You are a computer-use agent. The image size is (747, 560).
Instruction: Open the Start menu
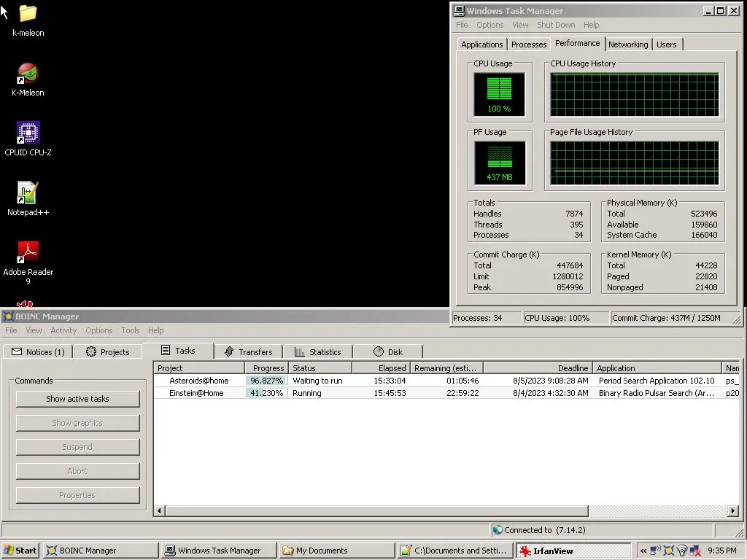[20, 551]
